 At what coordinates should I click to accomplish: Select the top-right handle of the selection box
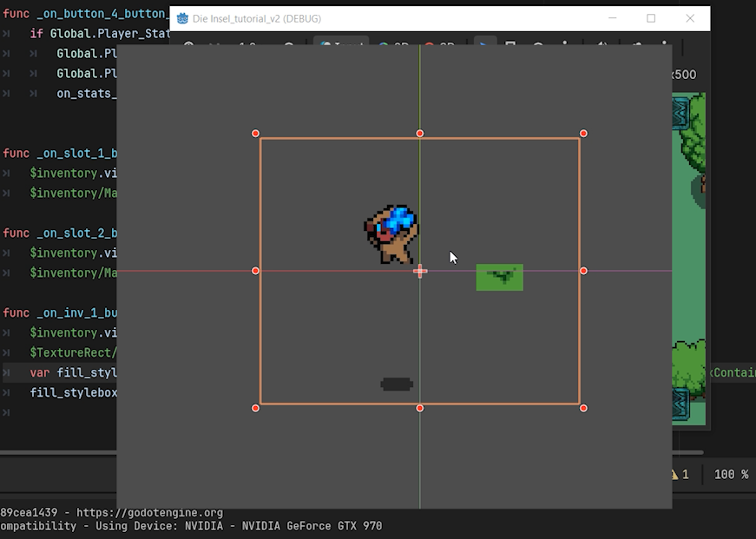click(x=583, y=134)
